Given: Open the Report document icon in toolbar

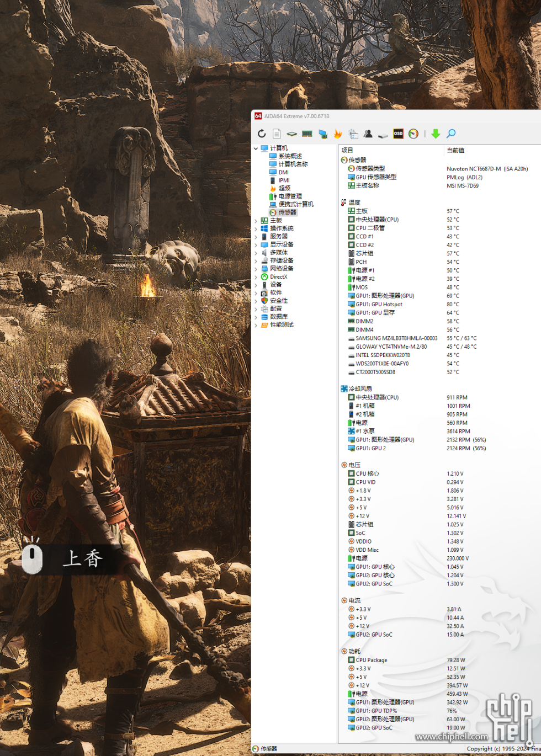Looking at the screenshot, I should point(277,134).
